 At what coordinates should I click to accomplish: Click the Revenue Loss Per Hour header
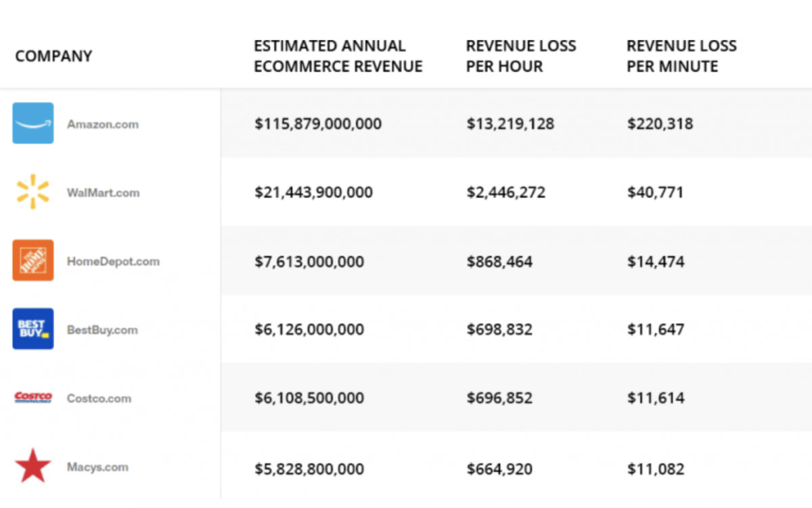pyautogui.click(x=520, y=56)
